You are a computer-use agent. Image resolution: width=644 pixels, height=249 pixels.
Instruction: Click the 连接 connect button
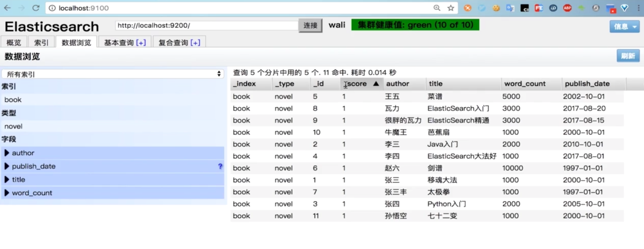[x=310, y=25]
